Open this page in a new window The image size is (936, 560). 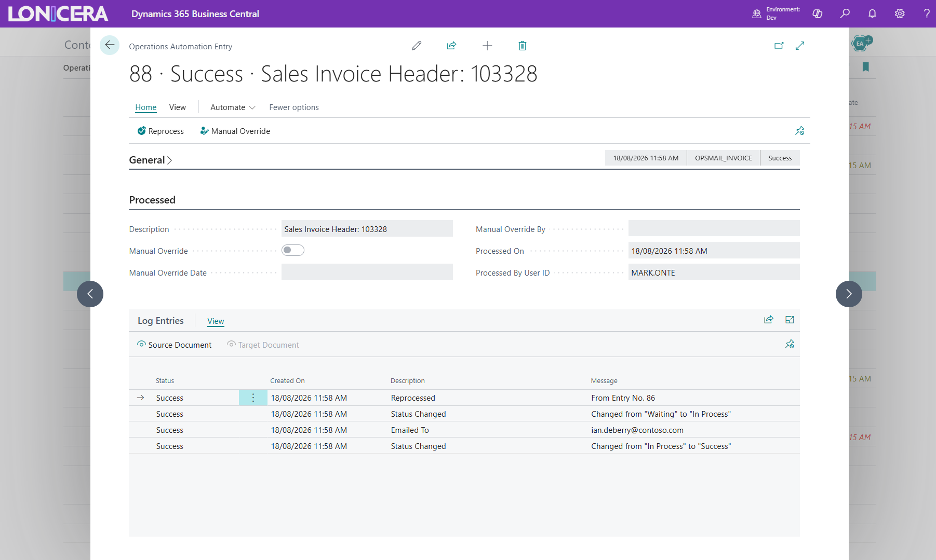point(779,46)
